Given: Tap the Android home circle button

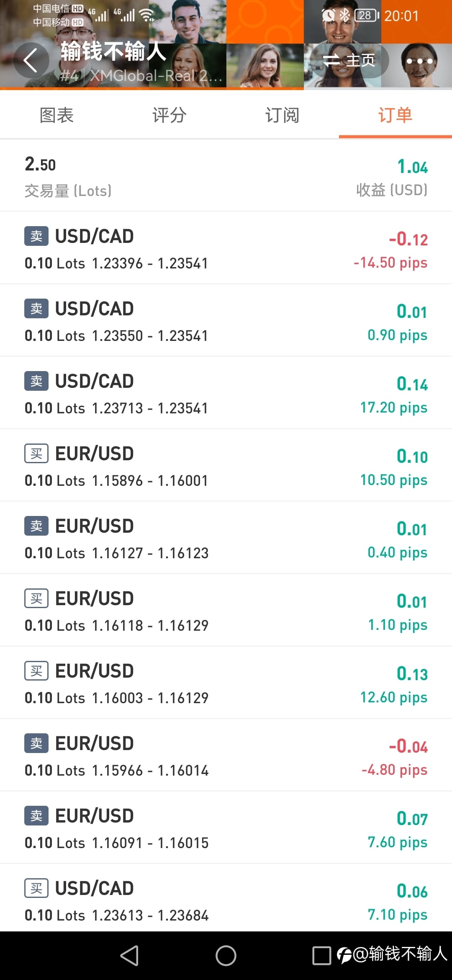Looking at the screenshot, I should pyautogui.click(x=226, y=956).
